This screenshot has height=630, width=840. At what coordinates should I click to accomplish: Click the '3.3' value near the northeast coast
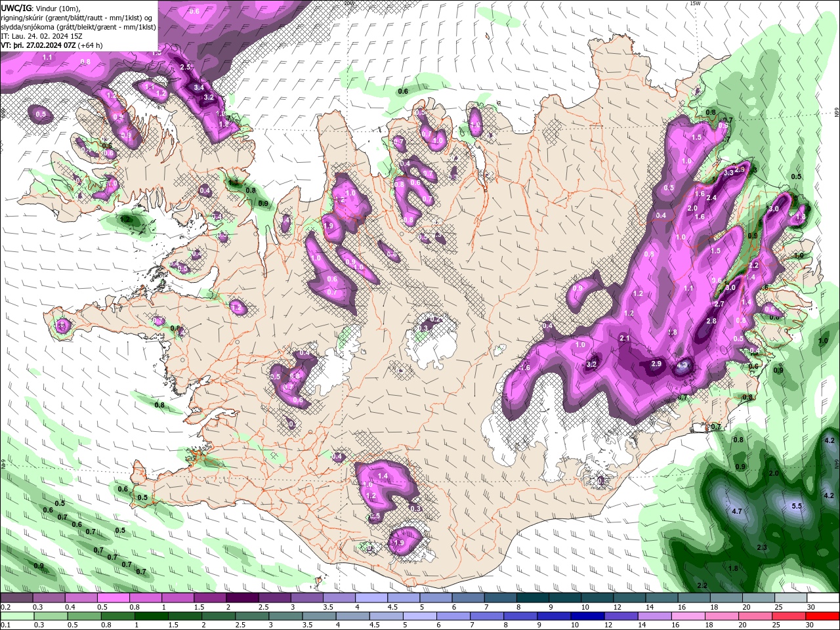[729, 173]
